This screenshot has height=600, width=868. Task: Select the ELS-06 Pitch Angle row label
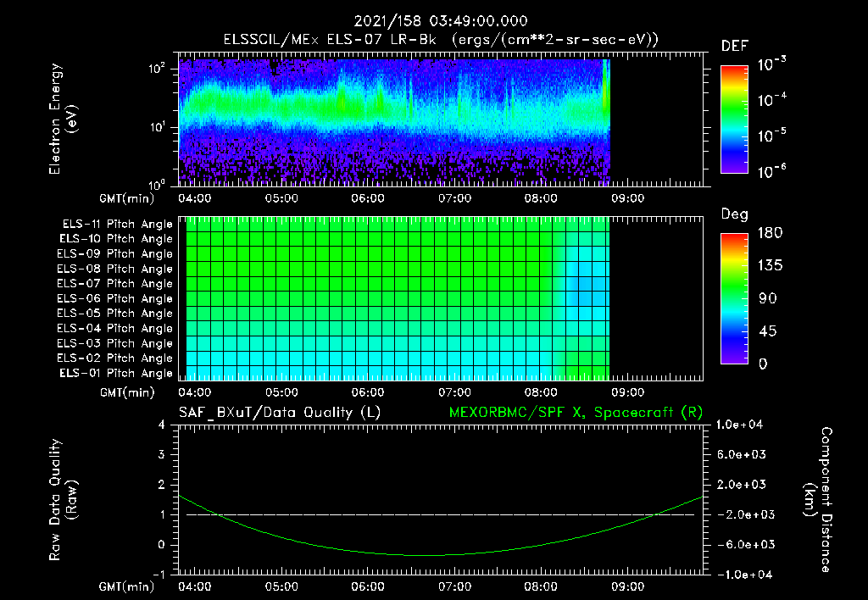(x=115, y=298)
